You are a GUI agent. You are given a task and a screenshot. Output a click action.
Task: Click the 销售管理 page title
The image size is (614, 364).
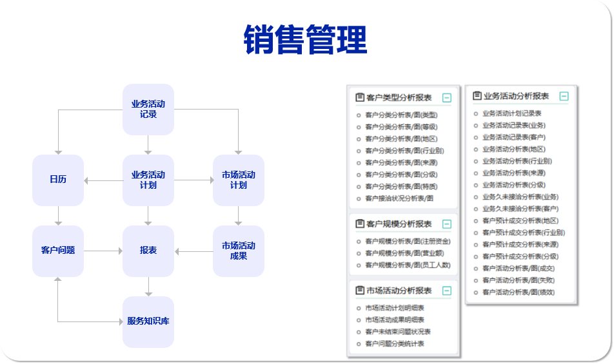[x=306, y=40]
